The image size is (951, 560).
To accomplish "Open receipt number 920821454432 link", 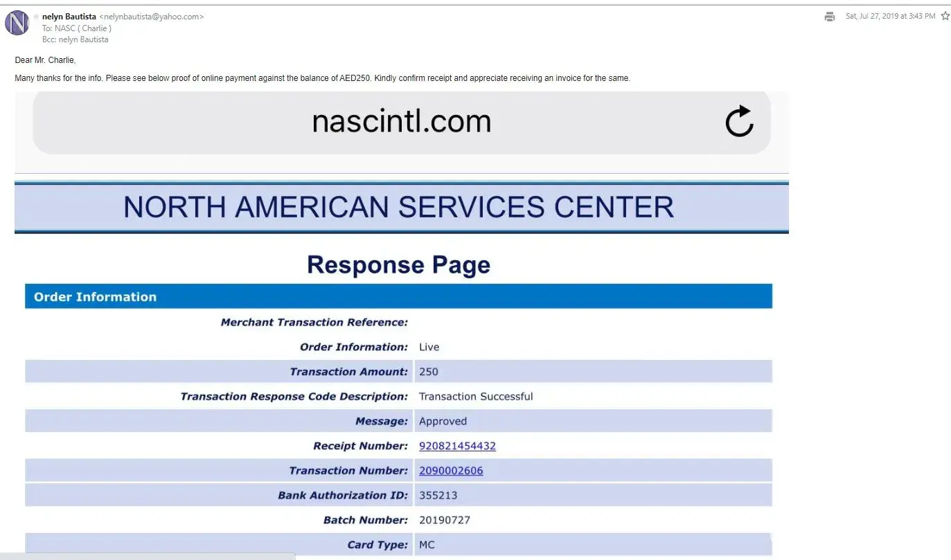I will point(457,446).
